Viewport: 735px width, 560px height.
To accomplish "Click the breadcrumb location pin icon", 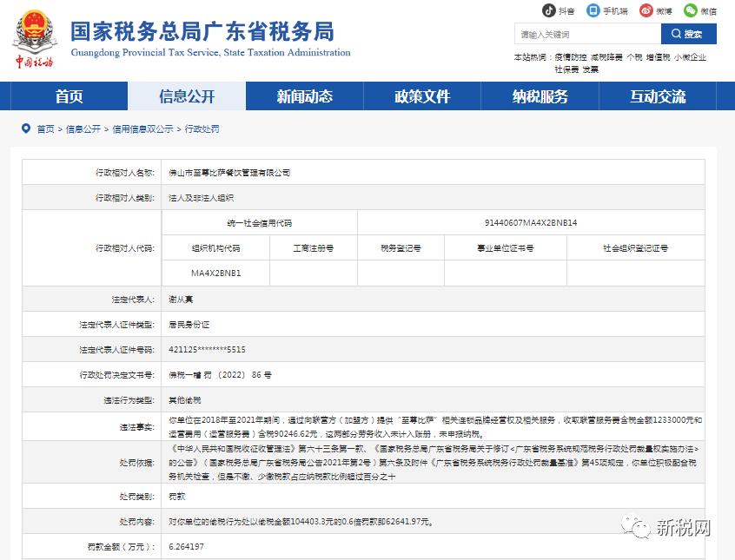I will coord(27,128).
